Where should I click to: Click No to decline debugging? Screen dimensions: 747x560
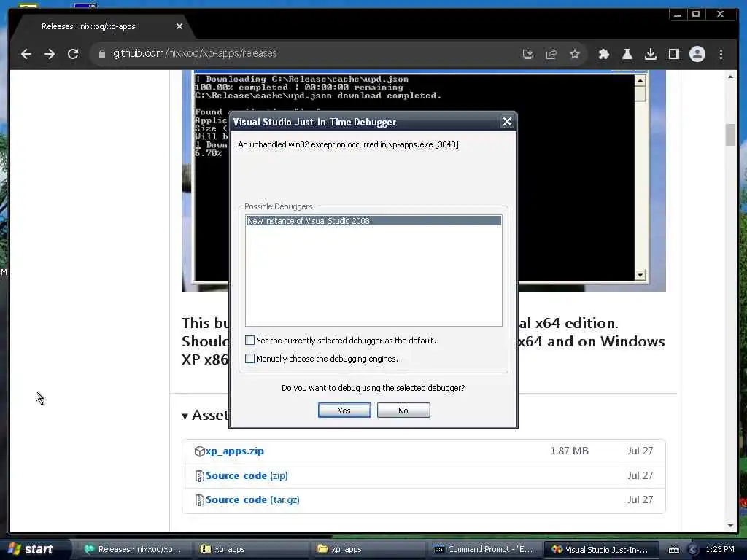403,411
